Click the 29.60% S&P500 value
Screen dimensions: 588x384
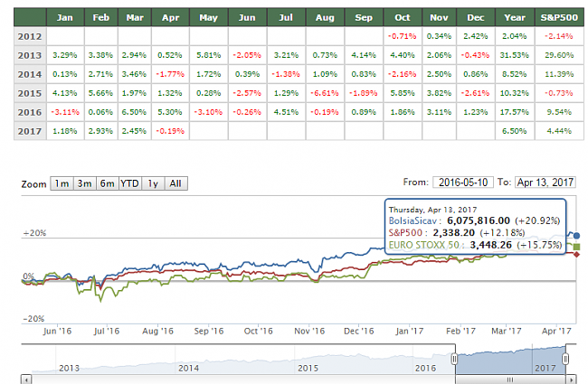coord(559,55)
